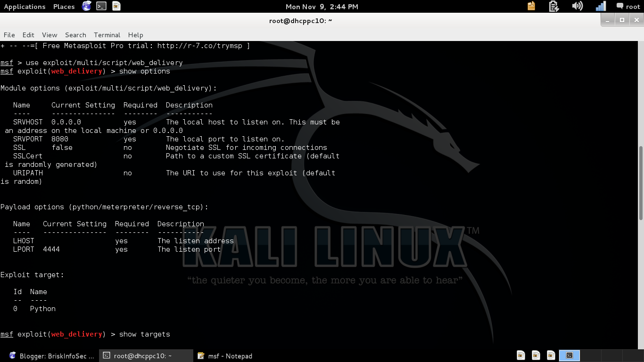Open the Iceweasel browser launcher in top panel
Viewport: 644px width, 362px height.
coord(86,6)
